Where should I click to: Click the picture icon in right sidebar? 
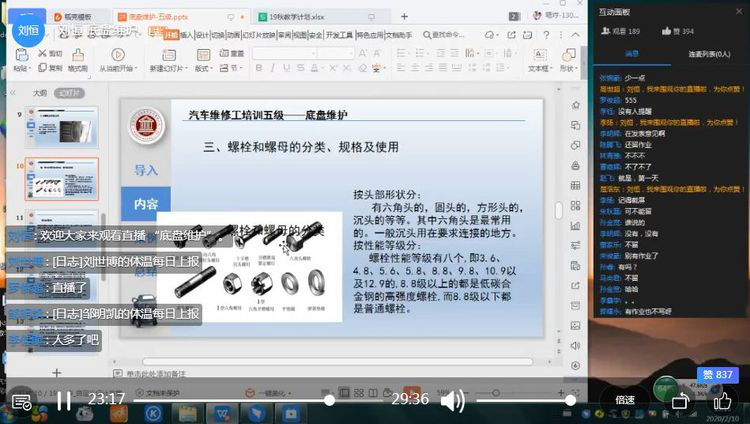coord(575,325)
